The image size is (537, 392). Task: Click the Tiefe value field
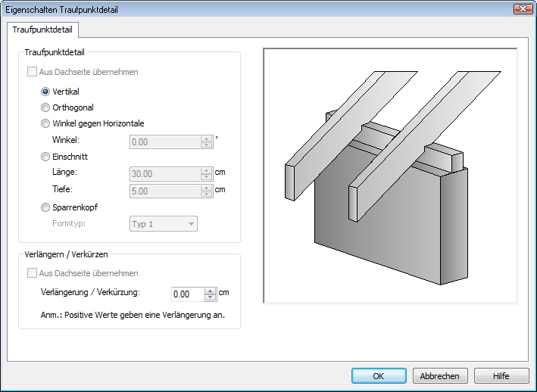click(x=165, y=191)
